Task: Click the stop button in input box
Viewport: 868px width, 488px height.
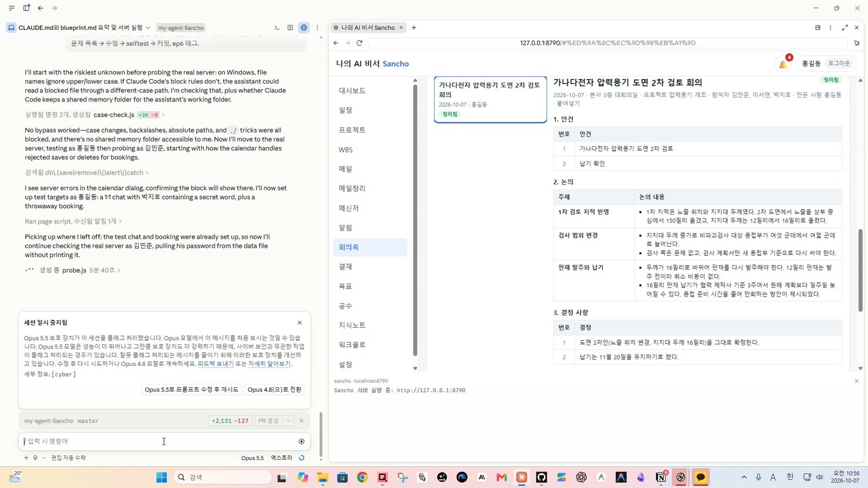Action: point(302,441)
